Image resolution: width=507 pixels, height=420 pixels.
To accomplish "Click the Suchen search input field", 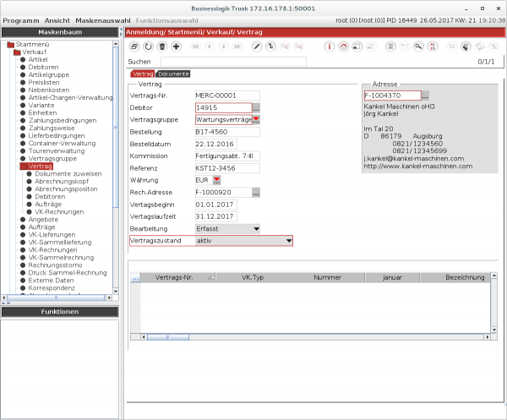I will pos(232,62).
